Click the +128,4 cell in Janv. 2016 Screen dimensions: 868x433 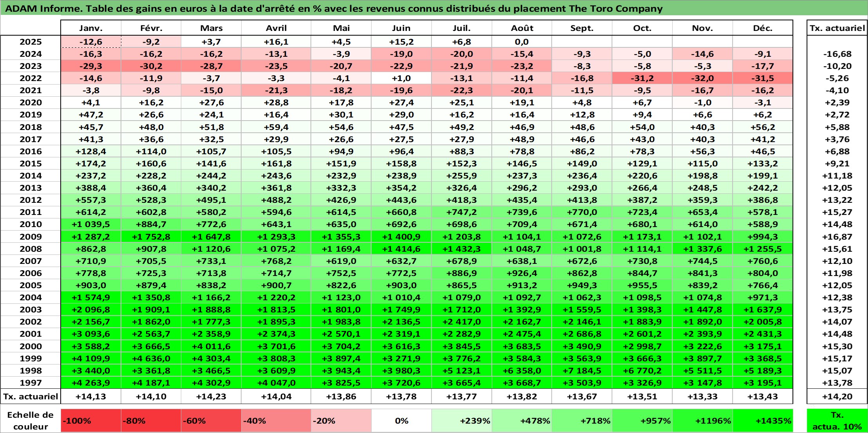click(x=91, y=151)
